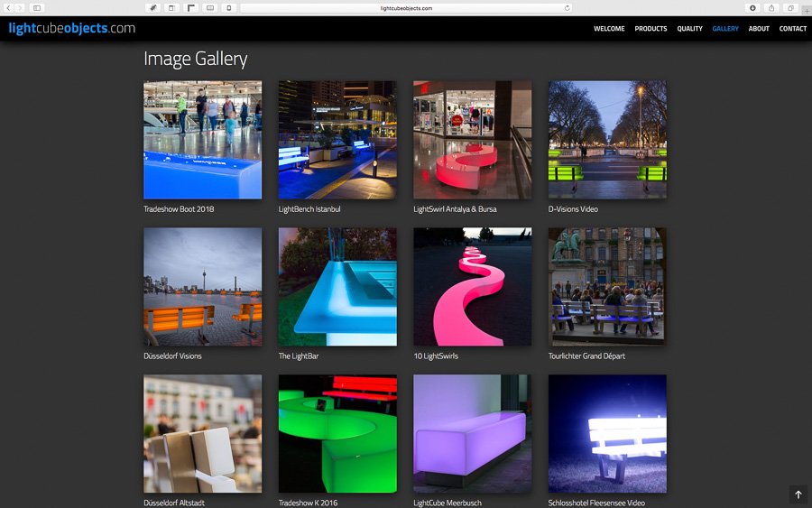This screenshot has width=812, height=508.
Task: Go to the QUALITY page
Action: 690,29
